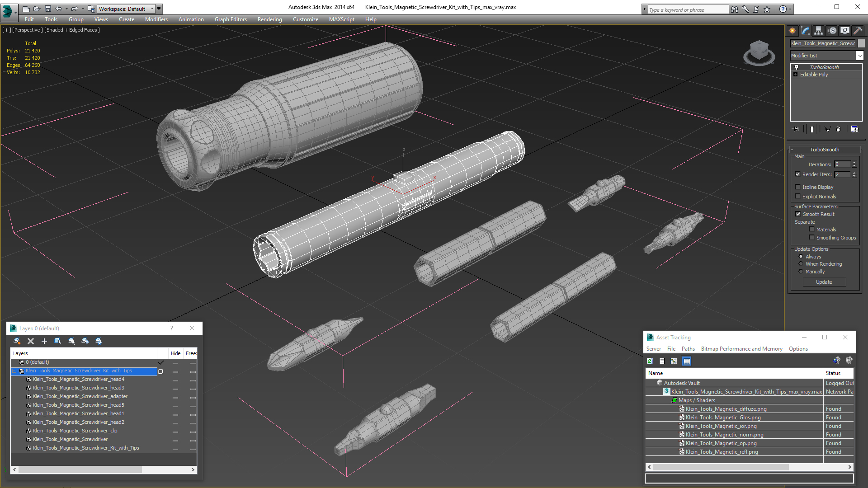Click the Save File toolbar icon

coord(48,9)
